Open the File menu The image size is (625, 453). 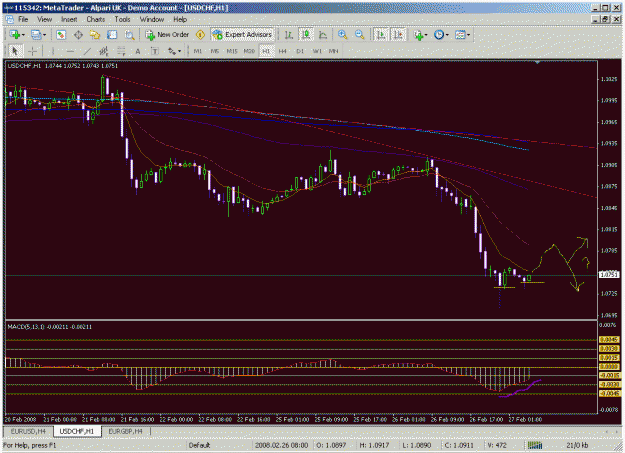click(x=23, y=19)
